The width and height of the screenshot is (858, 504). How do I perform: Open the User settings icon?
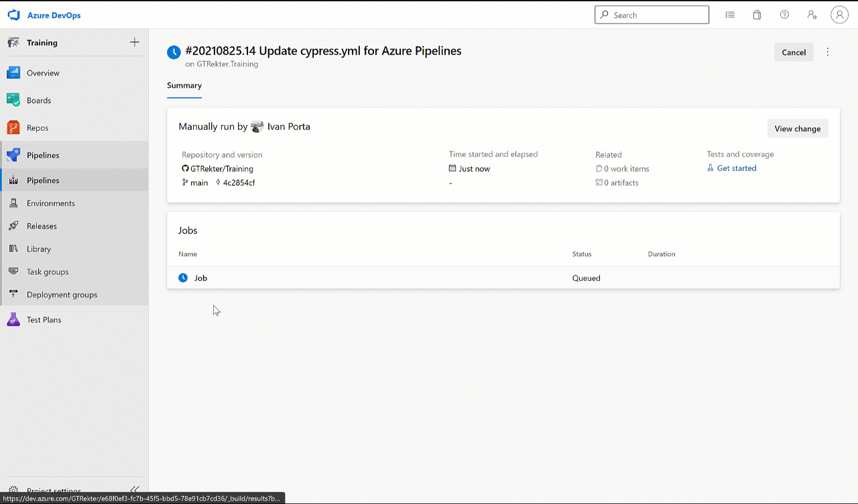(812, 15)
